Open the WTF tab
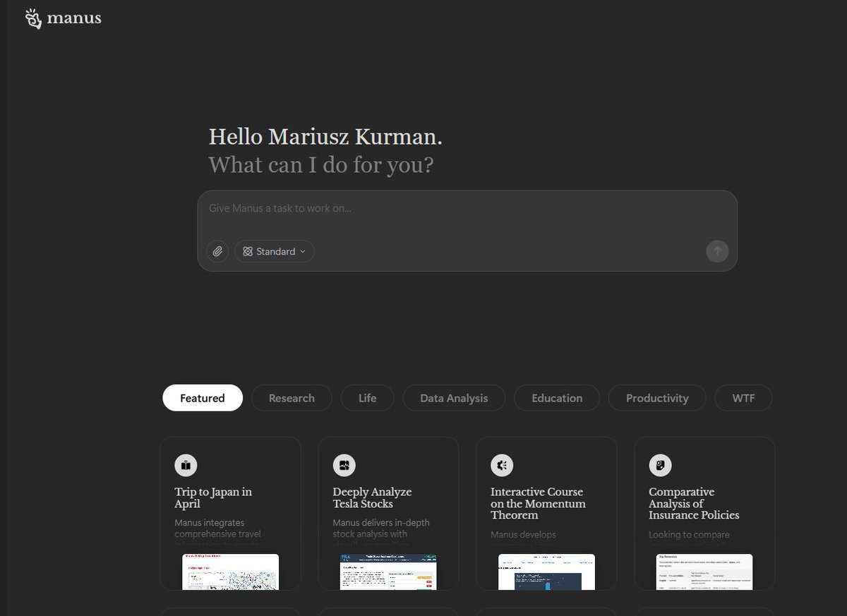The height and width of the screenshot is (616, 847). pyautogui.click(x=743, y=398)
